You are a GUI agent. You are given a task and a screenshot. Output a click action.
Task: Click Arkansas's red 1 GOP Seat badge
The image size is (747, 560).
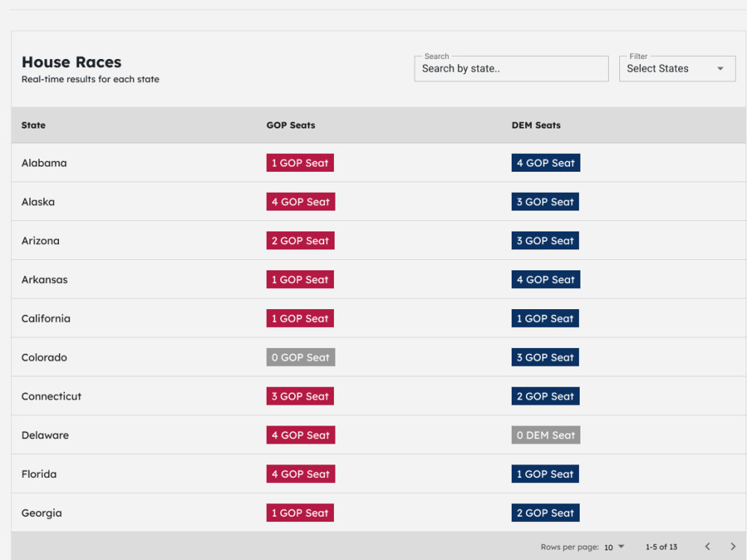300,280
